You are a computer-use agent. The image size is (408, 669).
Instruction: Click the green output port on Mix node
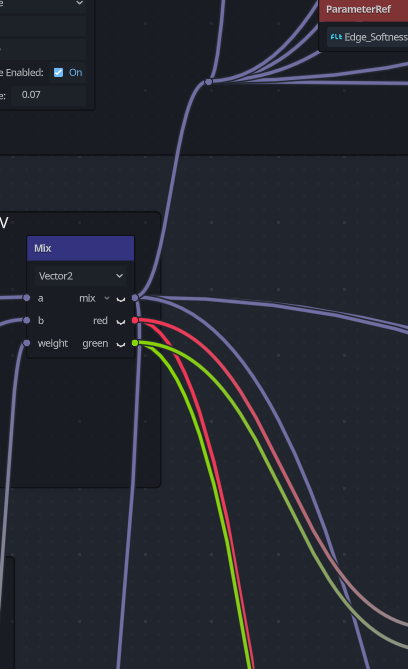pyautogui.click(x=135, y=343)
